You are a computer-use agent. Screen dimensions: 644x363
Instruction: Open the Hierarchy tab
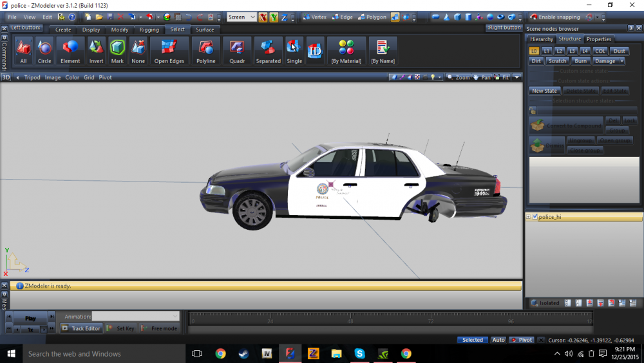pyautogui.click(x=542, y=39)
